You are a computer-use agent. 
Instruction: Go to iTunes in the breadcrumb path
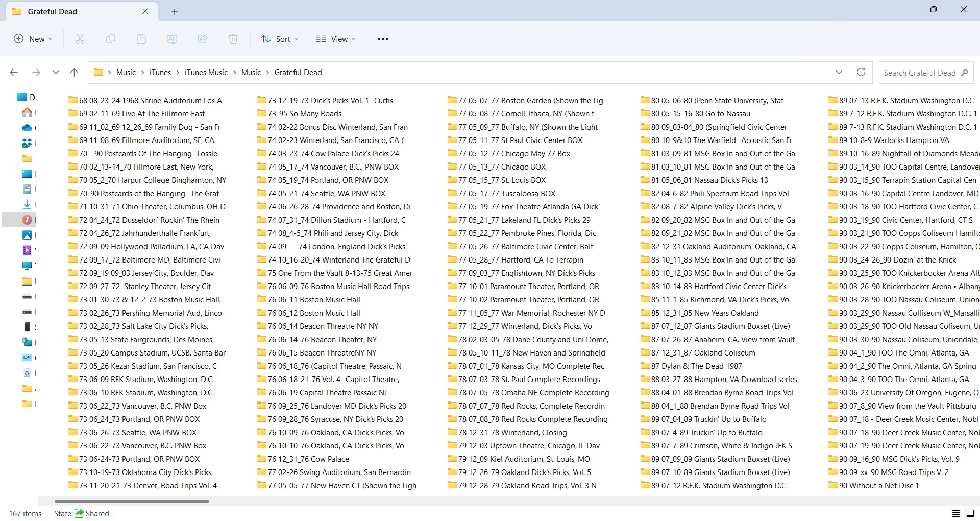click(160, 73)
